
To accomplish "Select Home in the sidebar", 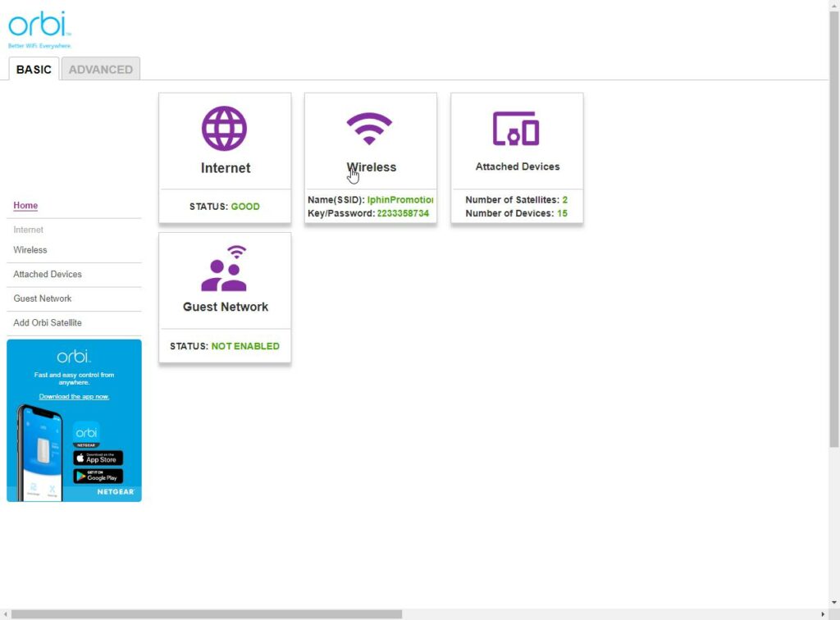I will [25, 206].
